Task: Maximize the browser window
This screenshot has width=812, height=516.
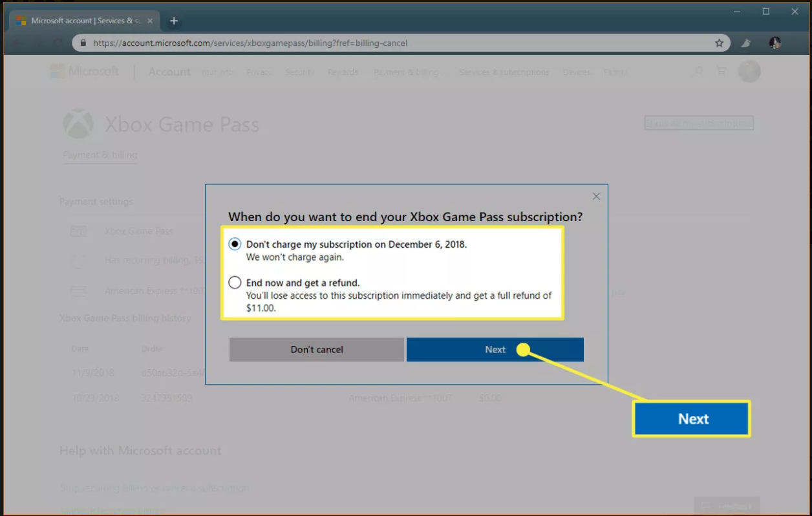Action: [x=765, y=12]
